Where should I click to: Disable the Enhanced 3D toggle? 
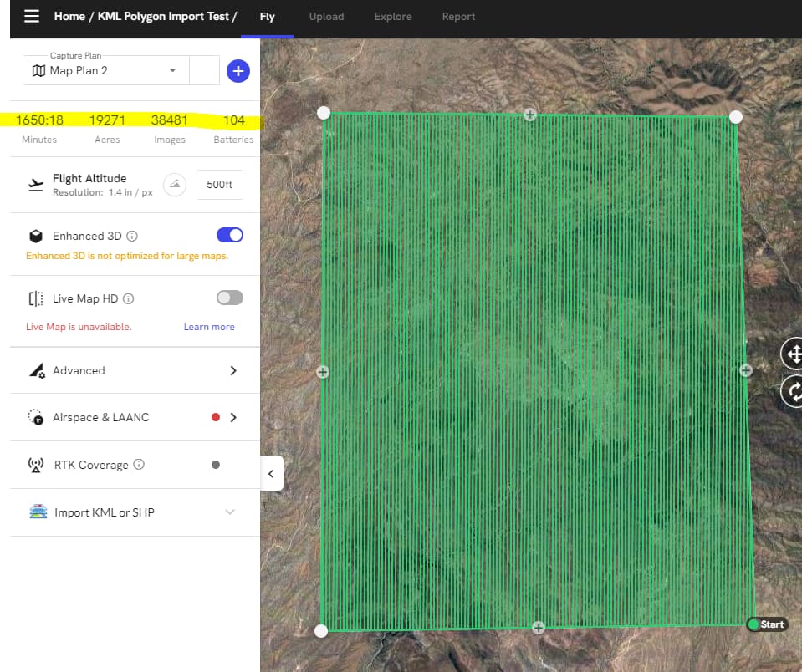229,235
